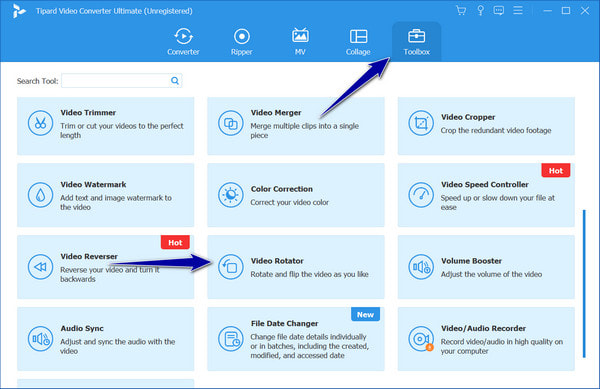
Task: Click the File Date Changer icon
Action: click(x=230, y=339)
